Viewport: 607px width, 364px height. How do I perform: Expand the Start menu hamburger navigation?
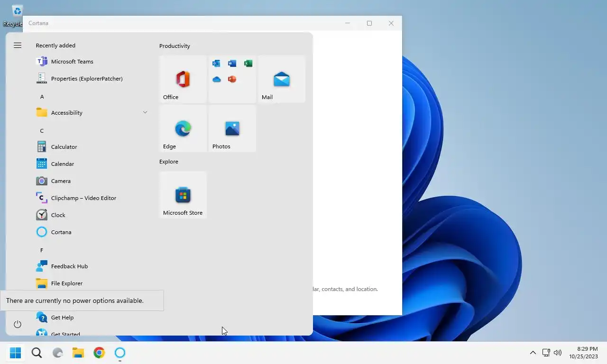pyautogui.click(x=18, y=45)
